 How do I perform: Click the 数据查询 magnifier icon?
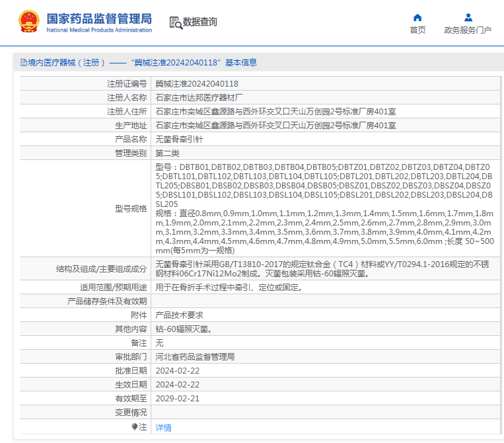pyautogui.click(x=176, y=22)
